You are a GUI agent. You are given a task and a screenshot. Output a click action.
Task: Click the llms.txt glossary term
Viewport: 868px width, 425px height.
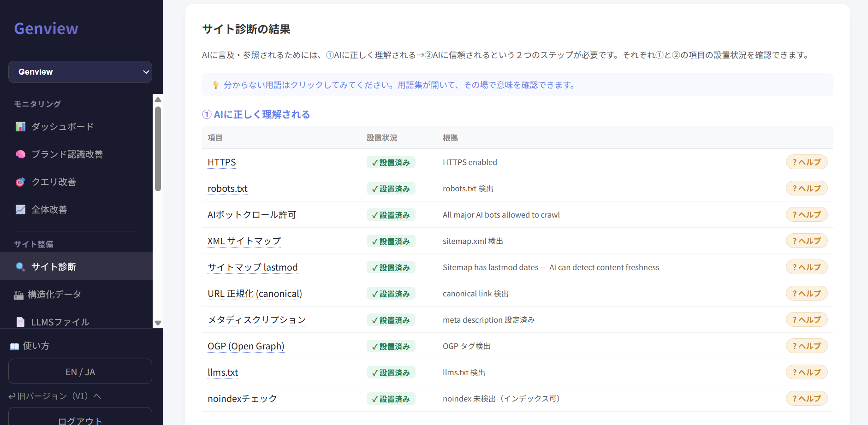click(223, 372)
